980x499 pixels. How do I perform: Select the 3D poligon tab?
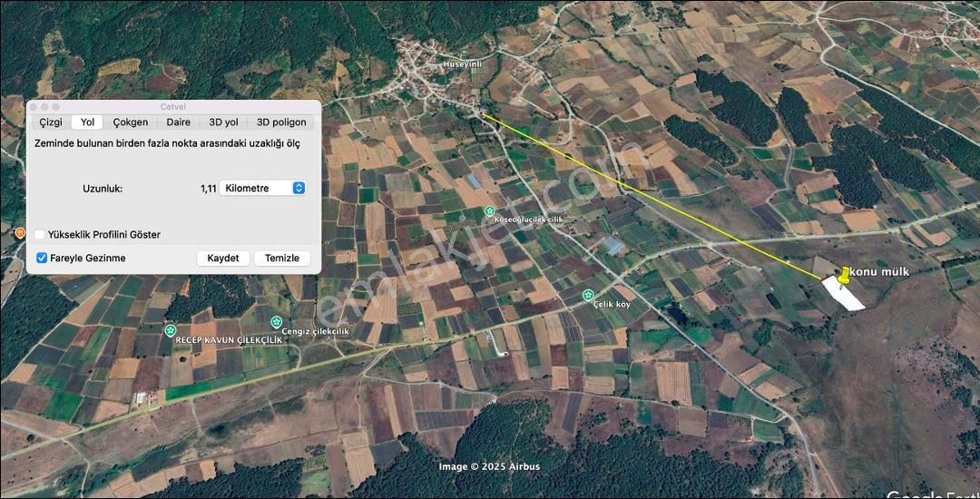point(281,122)
